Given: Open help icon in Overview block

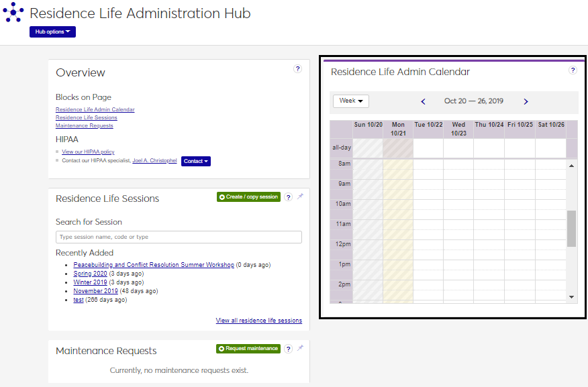Looking at the screenshot, I should (x=298, y=69).
